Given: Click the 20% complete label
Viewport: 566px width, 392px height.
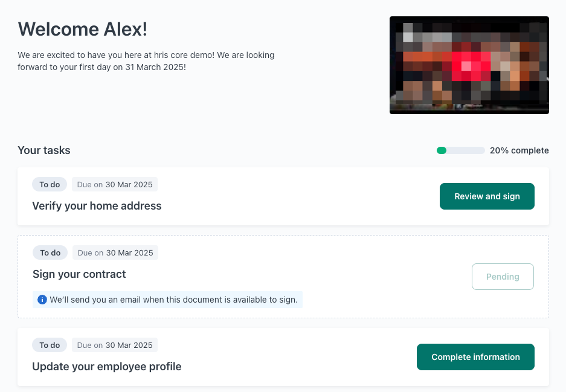Looking at the screenshot, I should point(519,150).
